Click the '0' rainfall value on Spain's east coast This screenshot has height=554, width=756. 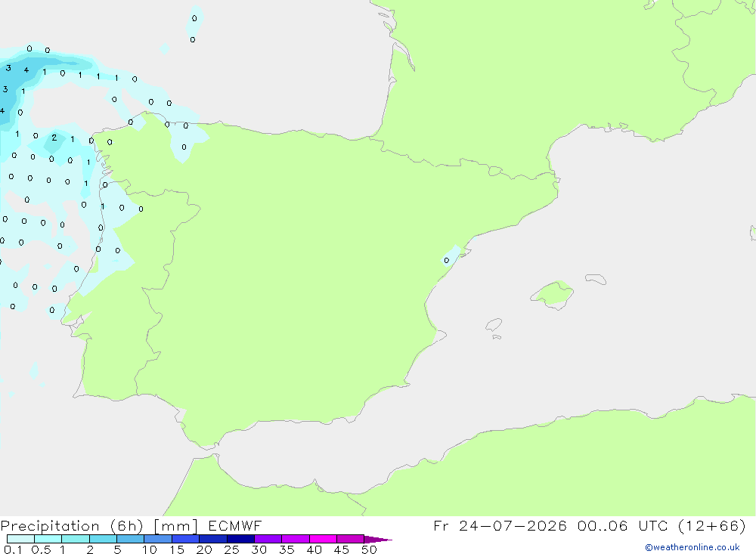tap(447, 260)
